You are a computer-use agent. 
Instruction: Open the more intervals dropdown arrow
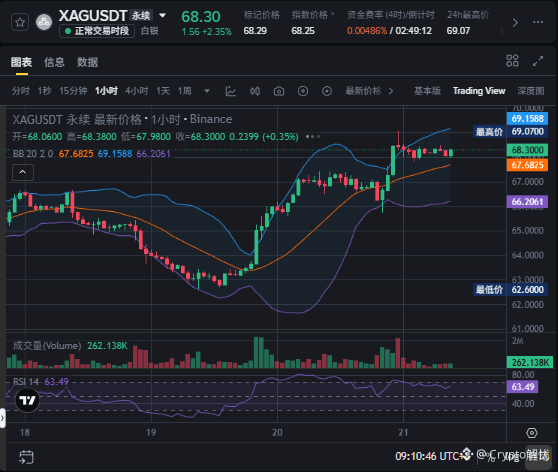click(207, 91)
